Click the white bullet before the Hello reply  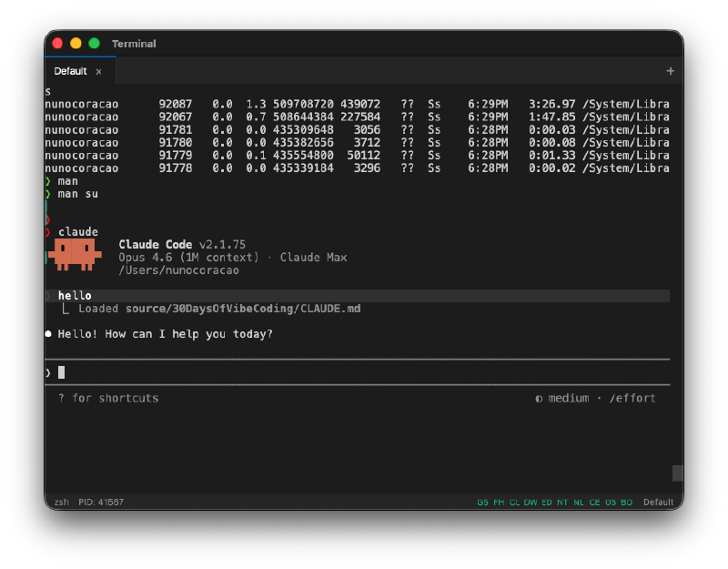point(48,334)
